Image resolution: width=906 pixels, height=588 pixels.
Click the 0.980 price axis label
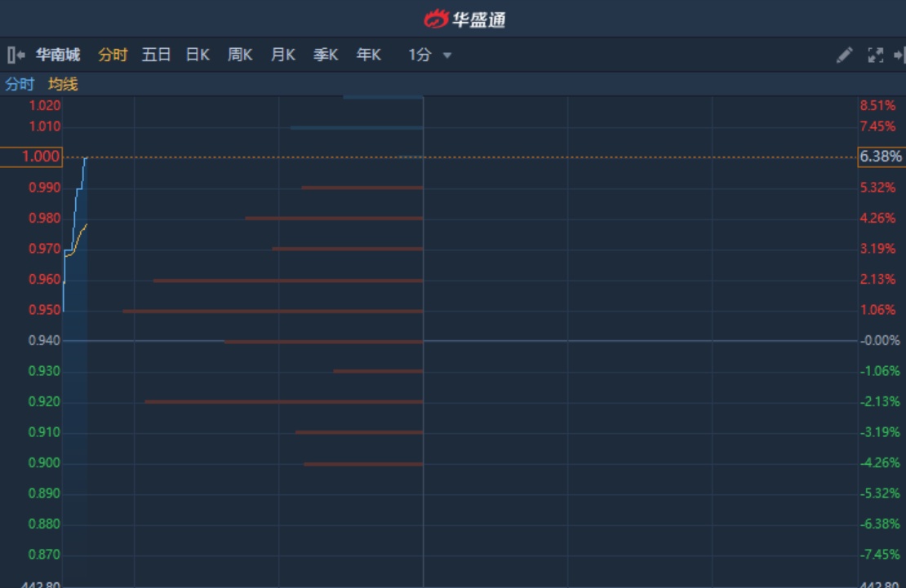tap(45, 219)
